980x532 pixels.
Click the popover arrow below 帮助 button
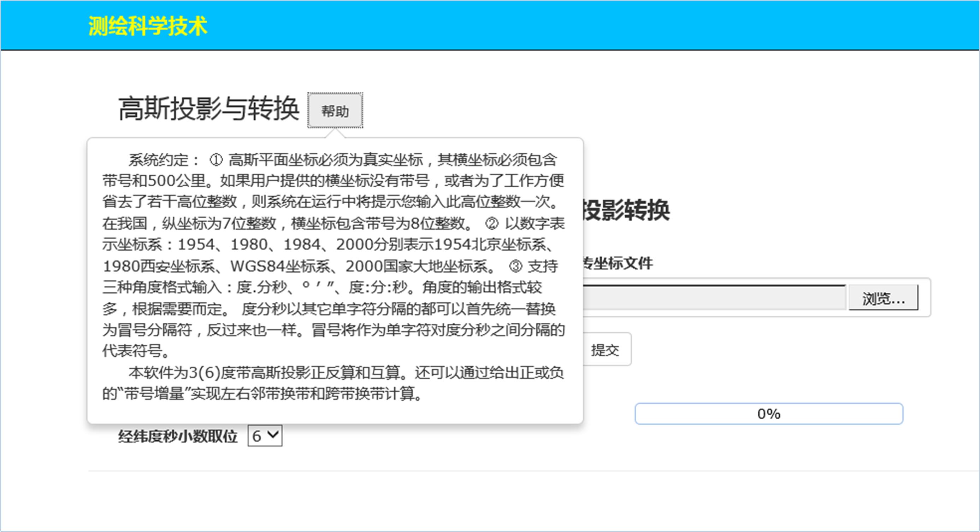click(x=335, y=134)
